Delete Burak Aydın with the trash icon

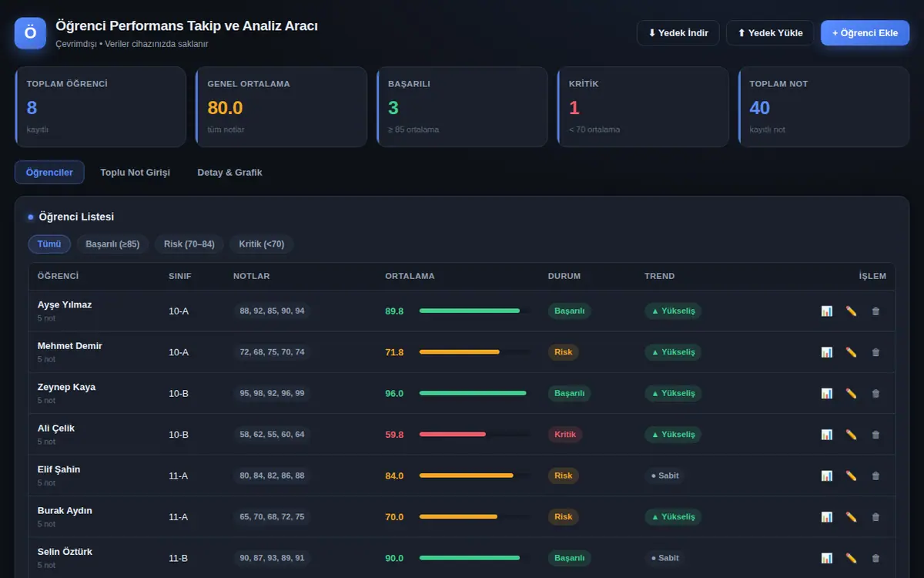(875, 517)
